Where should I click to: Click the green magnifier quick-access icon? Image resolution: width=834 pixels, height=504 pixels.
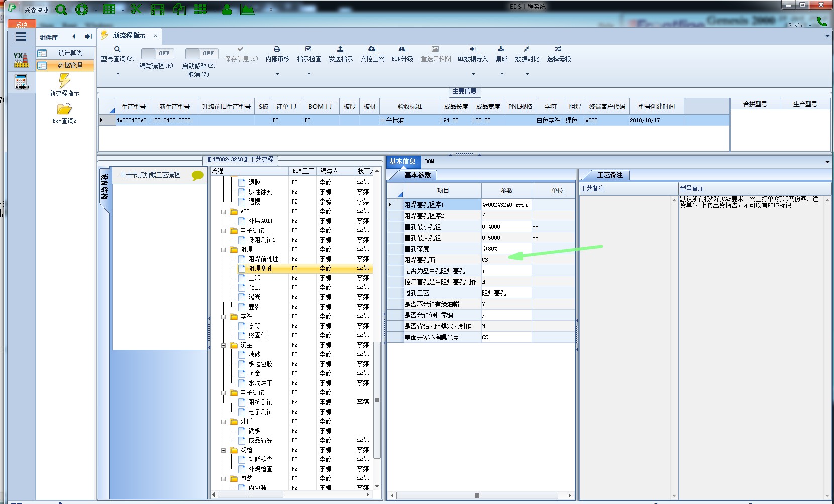(x=61, y=9)
